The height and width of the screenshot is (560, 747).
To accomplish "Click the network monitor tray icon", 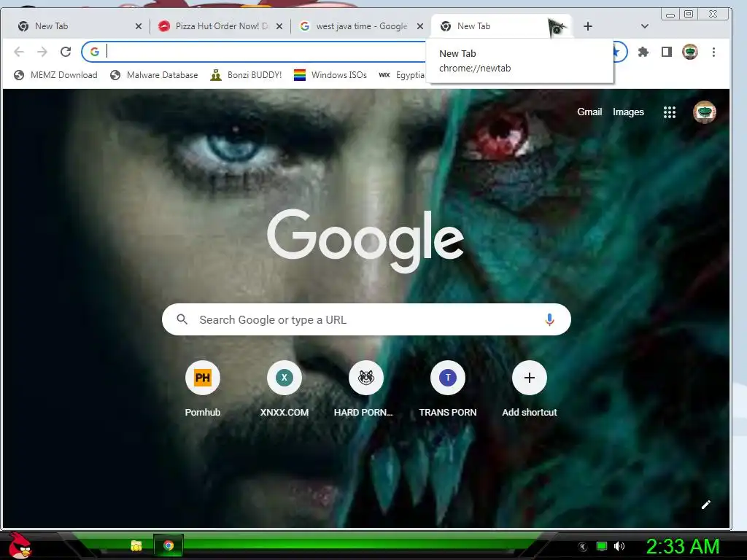I will pyautogui.click(x=602, y=546).
